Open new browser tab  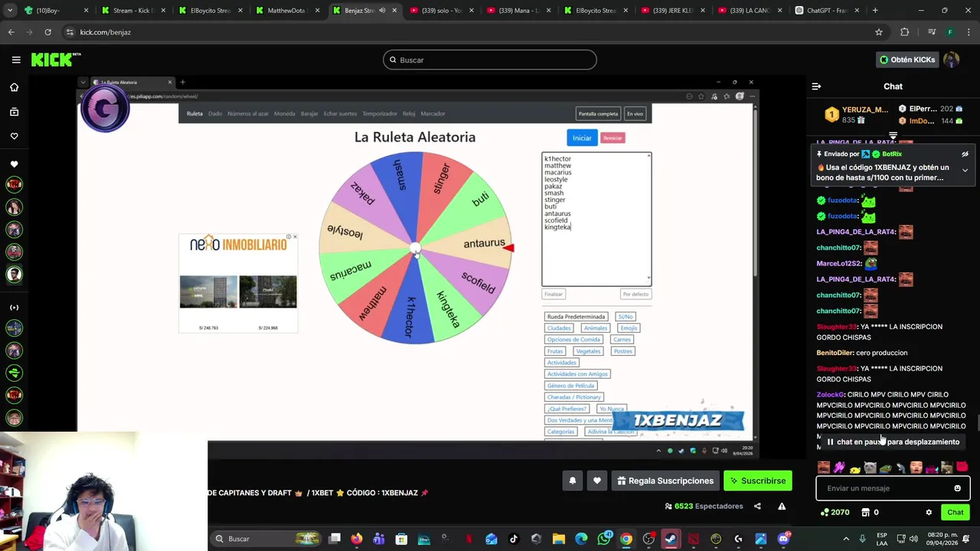875,11
